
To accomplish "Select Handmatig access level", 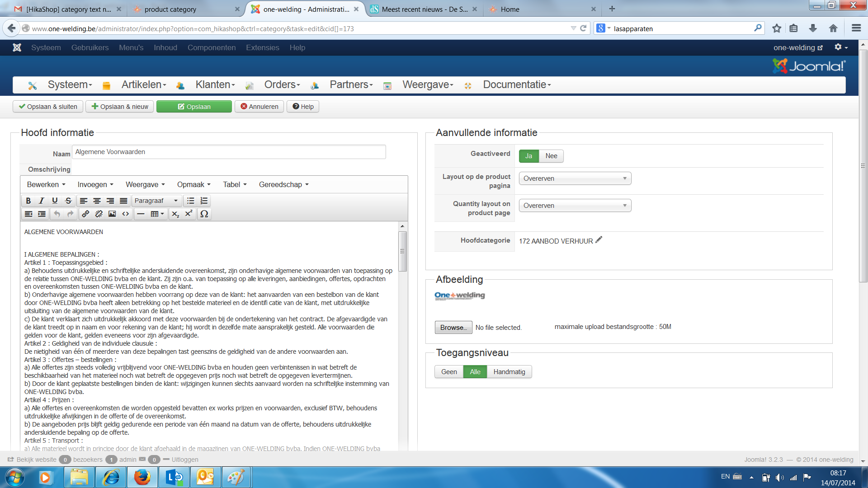I will [509, 372].
